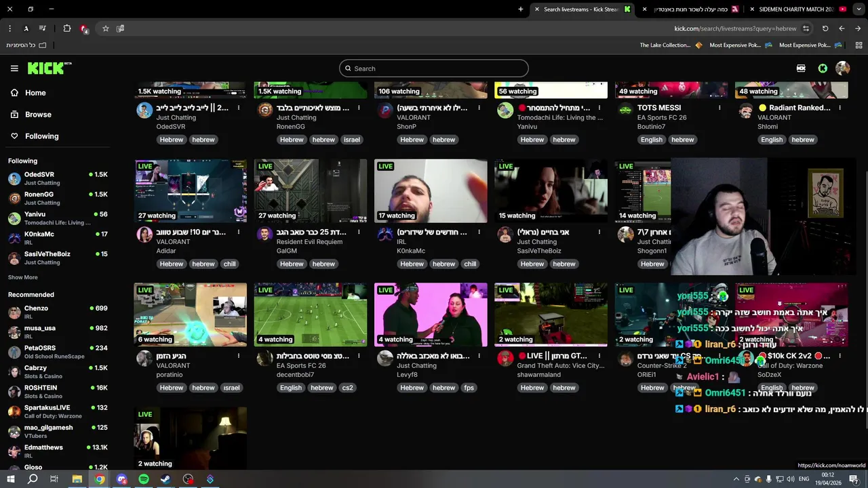Open the options menu on Boutinio7's card
Image resolution: width=868 pixels, height=488 pixels.
click(x=719, y=108)
